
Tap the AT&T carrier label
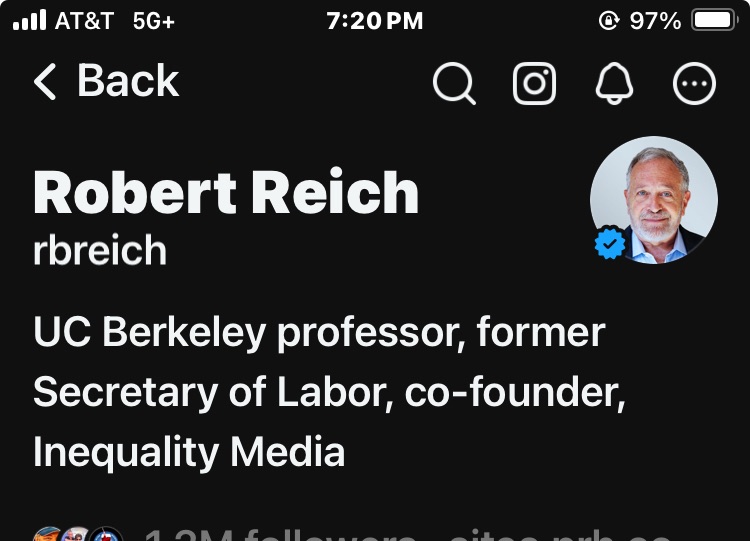84,20
